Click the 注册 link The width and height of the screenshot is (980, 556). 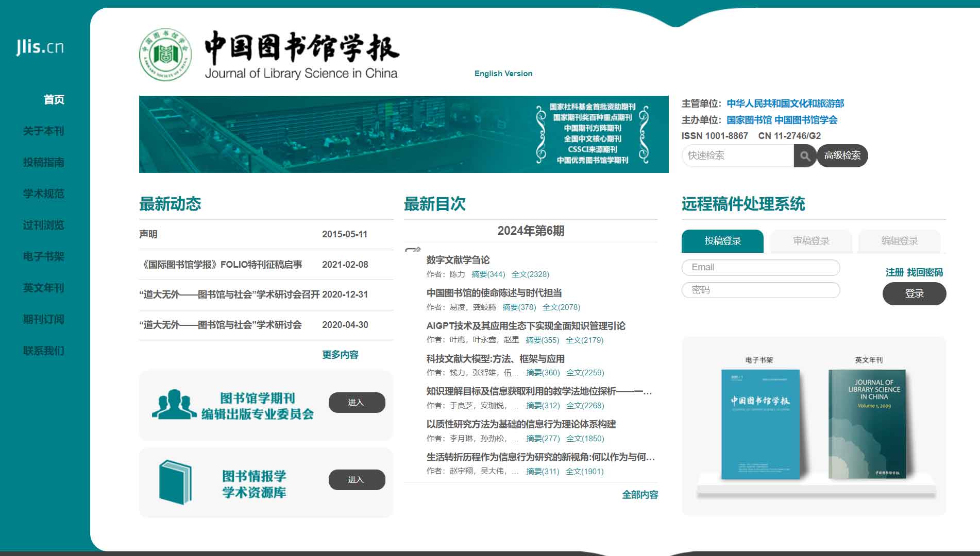(894, 272)
